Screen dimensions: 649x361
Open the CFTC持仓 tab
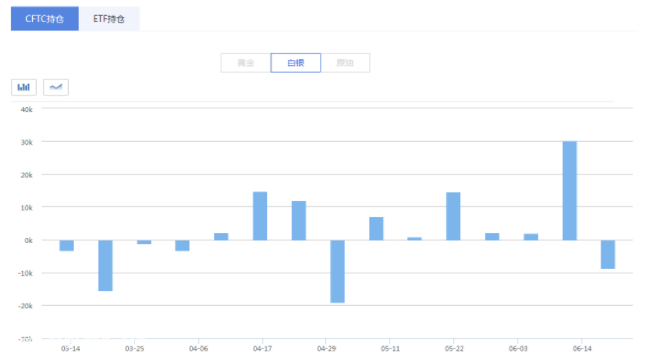tap(45, 19)
